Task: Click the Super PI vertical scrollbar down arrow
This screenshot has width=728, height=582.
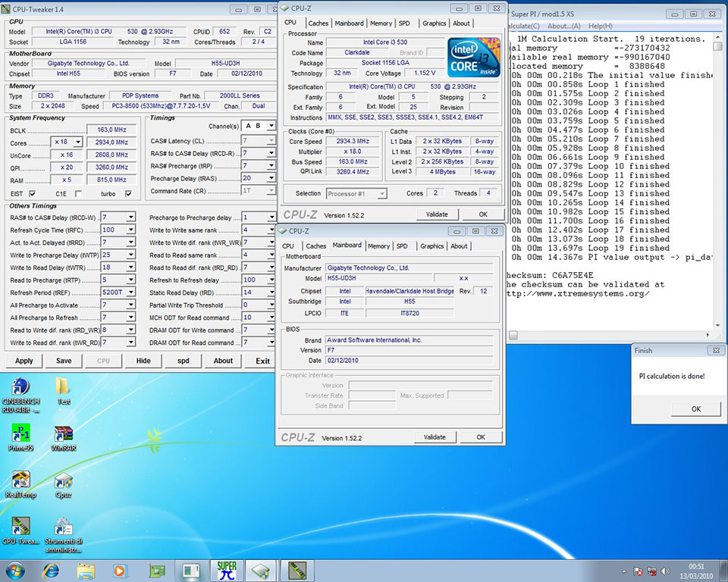Action: click(x=718, y=326)
